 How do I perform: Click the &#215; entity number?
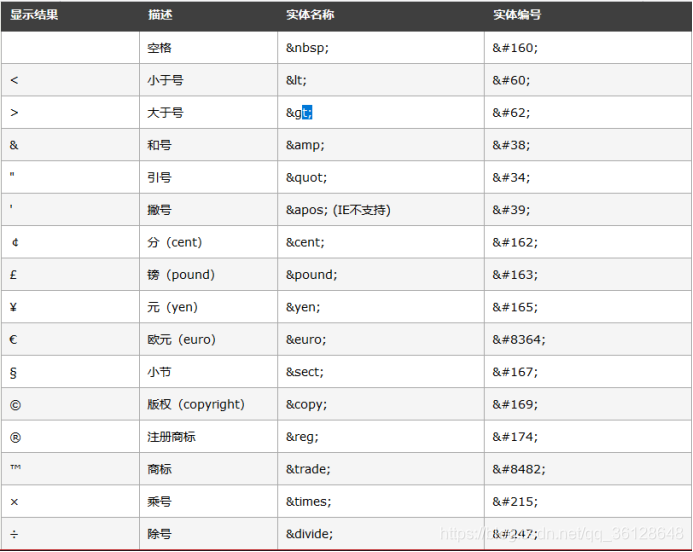[515, 502]
